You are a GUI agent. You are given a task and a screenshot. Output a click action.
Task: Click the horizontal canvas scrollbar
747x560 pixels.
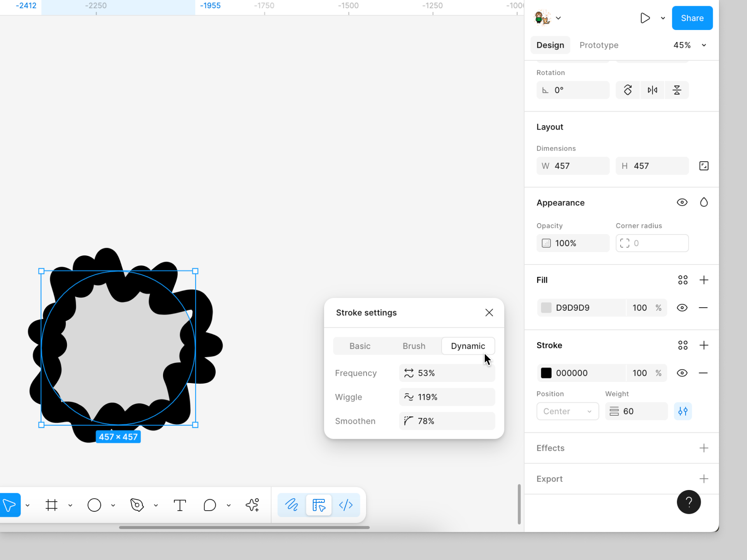[x=244, y=528]
